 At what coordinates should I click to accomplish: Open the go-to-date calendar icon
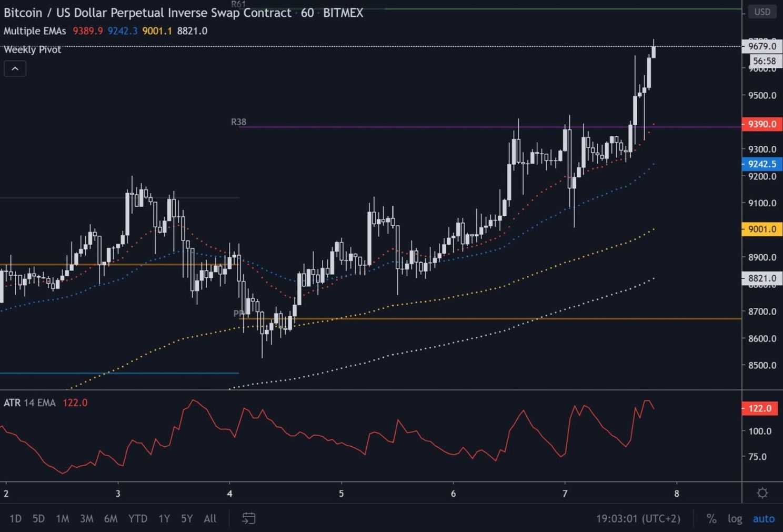pyautogui.click(x=248, y=518)
